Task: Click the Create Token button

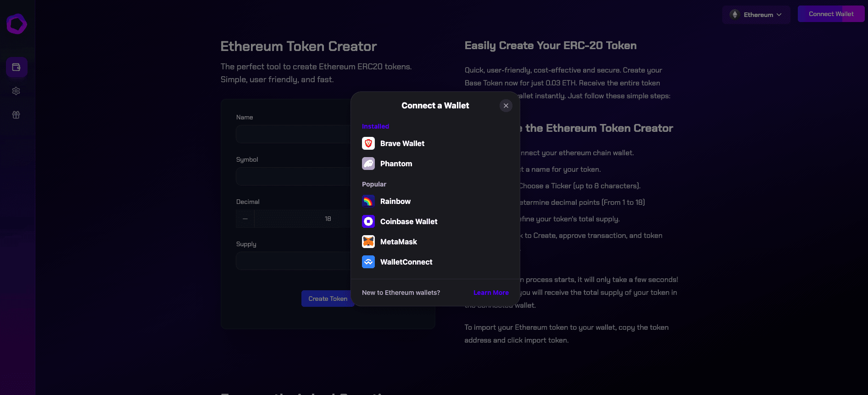Action: pyautogui.click(x=328, y=299)
